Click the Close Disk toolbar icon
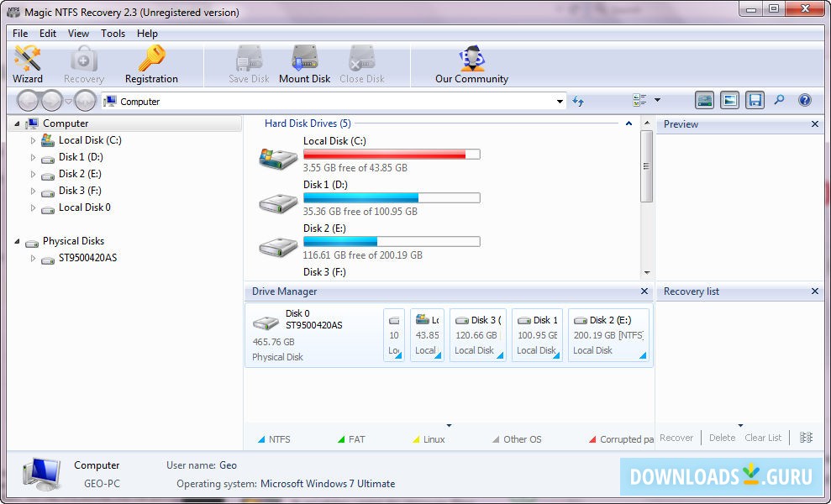The image size is (831, 504). tap(362, 65)
